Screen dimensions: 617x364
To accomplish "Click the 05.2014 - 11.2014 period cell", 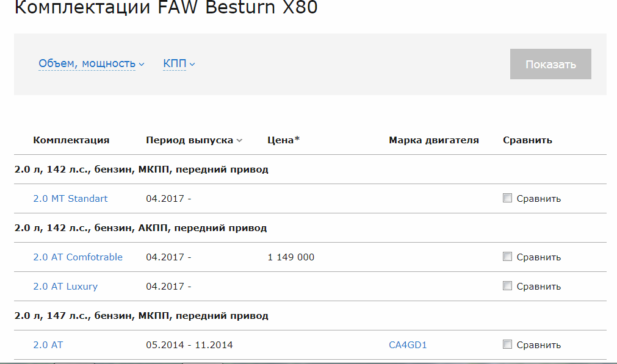I will tap(189, 344).
